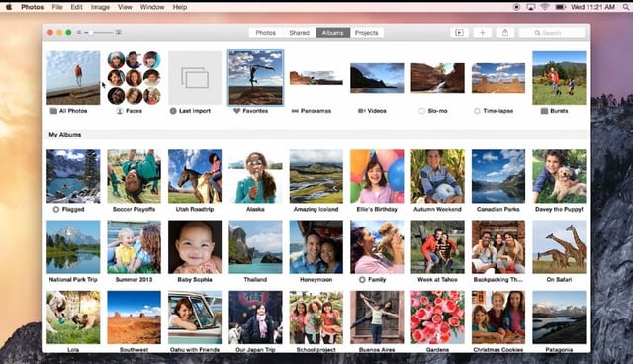Open the Videos album
The image size is (633, 364).
click(x=377, y=78)
